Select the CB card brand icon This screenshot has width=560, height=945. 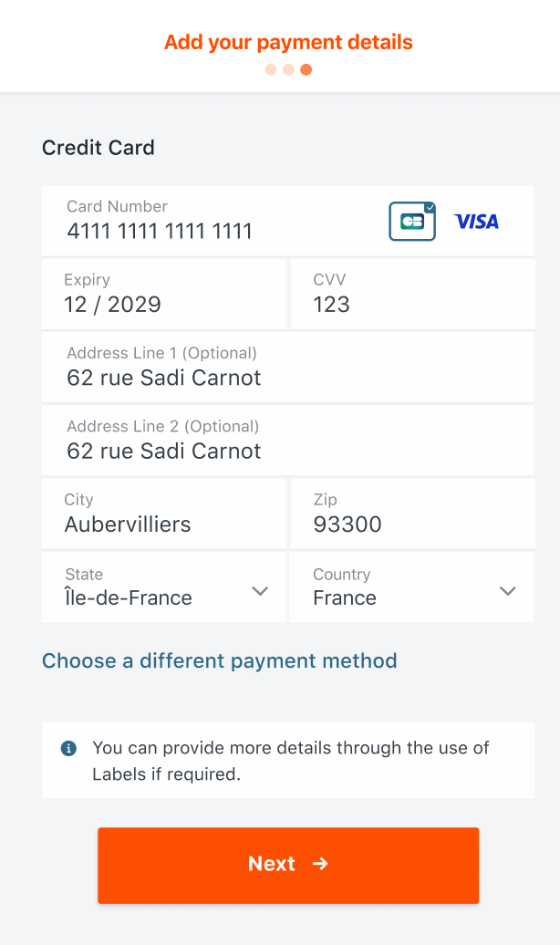(411, 222)
